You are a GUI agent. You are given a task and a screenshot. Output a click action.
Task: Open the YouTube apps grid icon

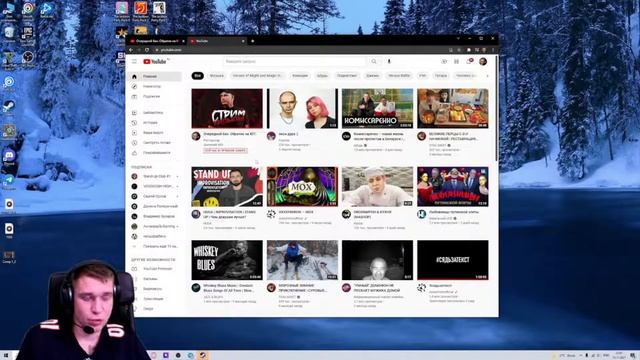point(456,61)
